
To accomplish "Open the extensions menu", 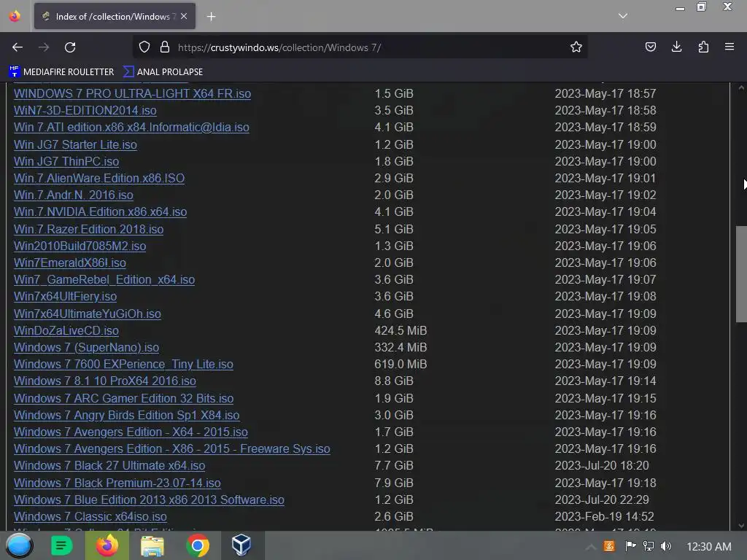I will 703,47.
